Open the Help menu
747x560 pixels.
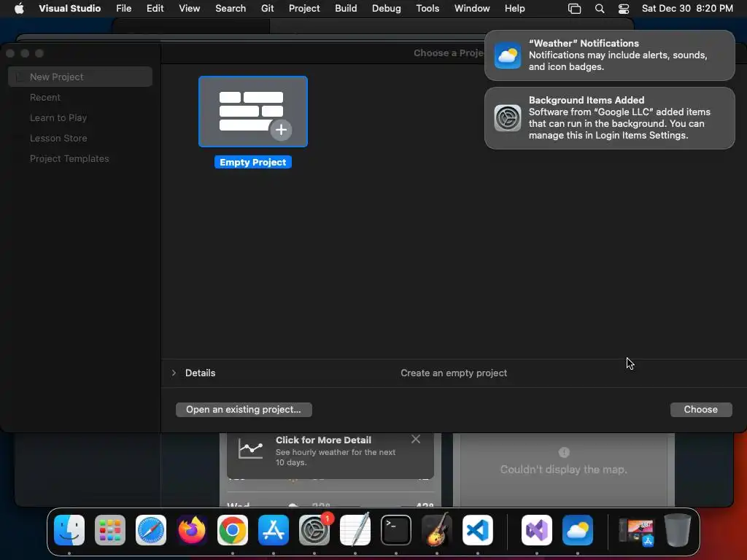point(514,9)
